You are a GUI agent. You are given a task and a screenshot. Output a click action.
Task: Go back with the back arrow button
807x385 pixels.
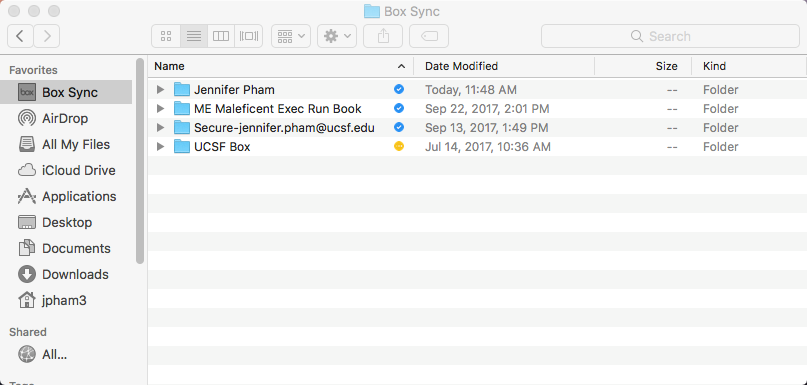coord(21,36)
